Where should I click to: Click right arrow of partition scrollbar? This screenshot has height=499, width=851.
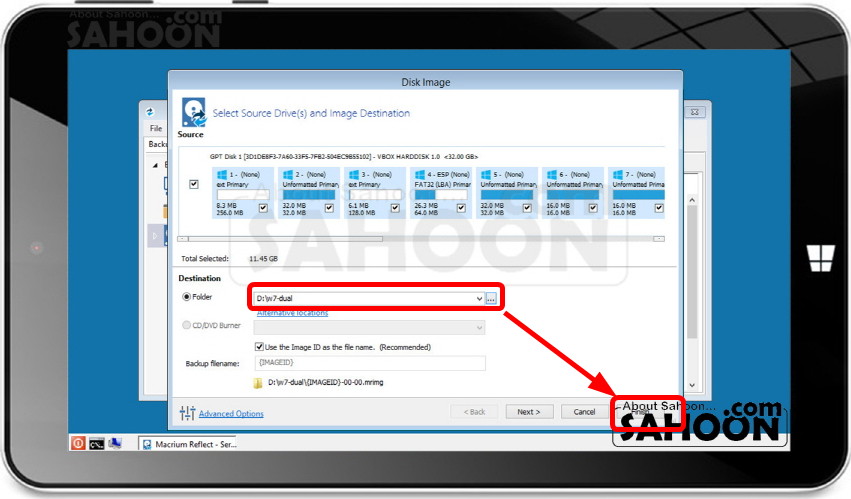point(659,238)
